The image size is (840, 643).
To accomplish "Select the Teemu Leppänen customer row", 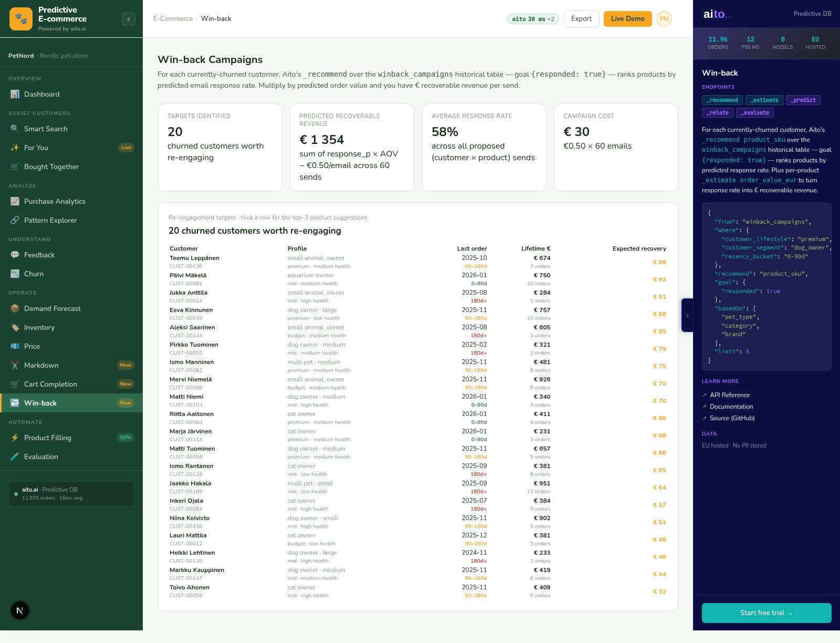I will click(x=418, y=262).
